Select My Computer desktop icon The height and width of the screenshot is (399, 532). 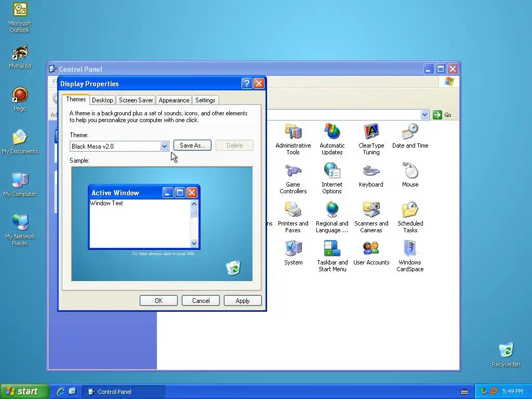click(20, 184)
